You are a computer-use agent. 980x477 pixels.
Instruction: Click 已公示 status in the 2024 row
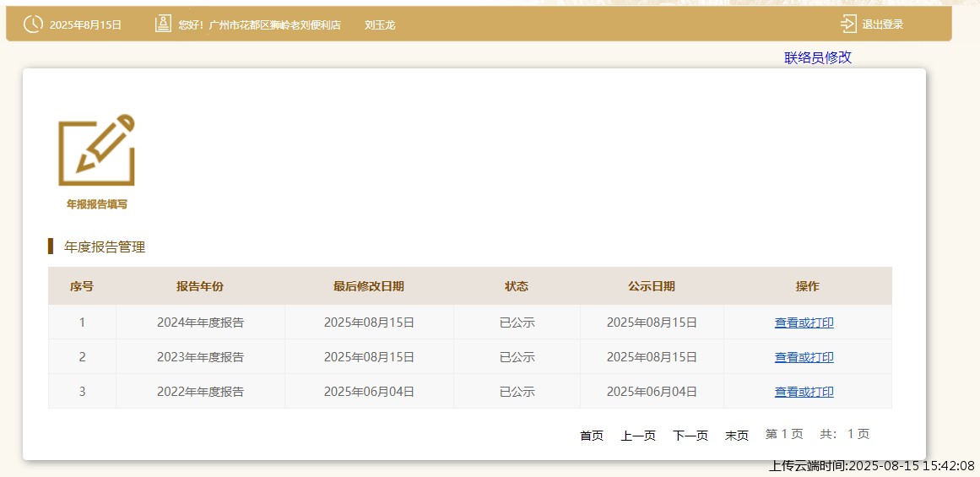coord(517,323)
